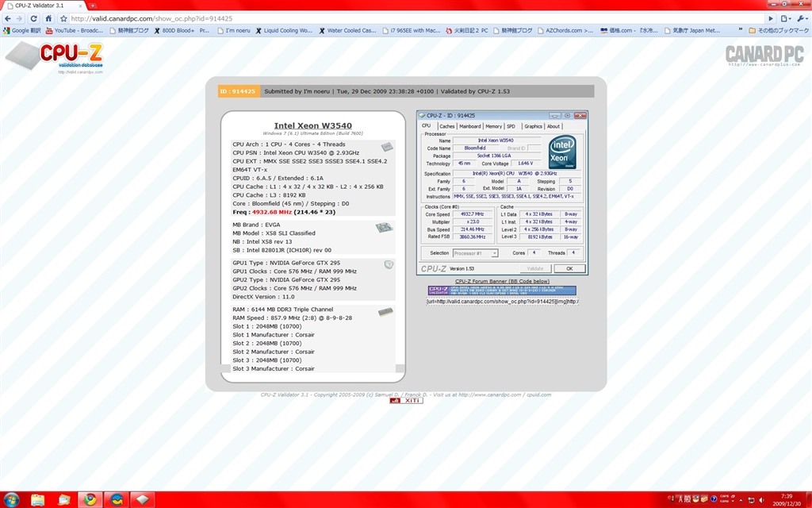Click the RAM stick icon beside RAM row
This screenshot has width=812, height=508.
point(385,312)
